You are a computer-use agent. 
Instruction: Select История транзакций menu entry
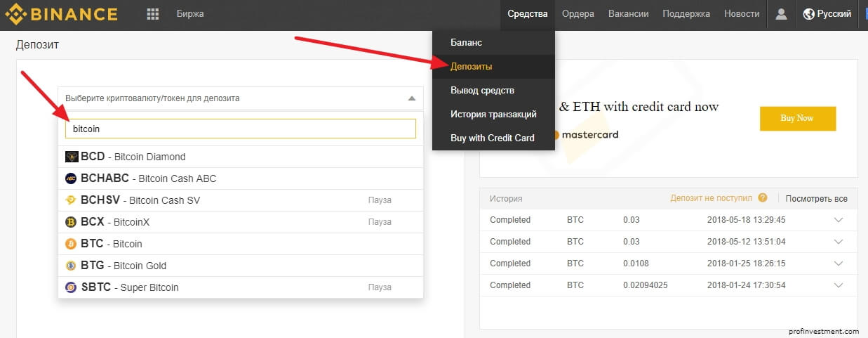coord(493,114)
